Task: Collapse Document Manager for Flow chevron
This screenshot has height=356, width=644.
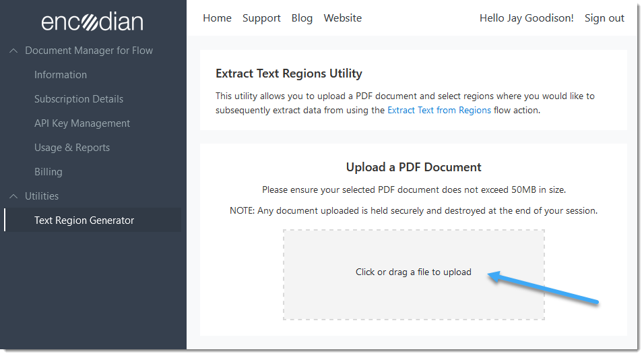Action: point(13,51)
